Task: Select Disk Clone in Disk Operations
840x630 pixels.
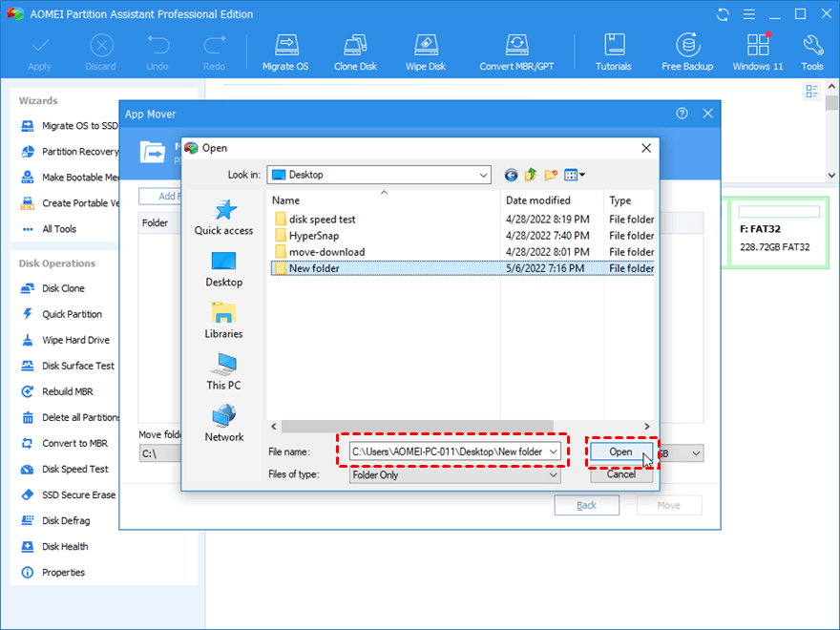Action: click(x=52, y=288)
